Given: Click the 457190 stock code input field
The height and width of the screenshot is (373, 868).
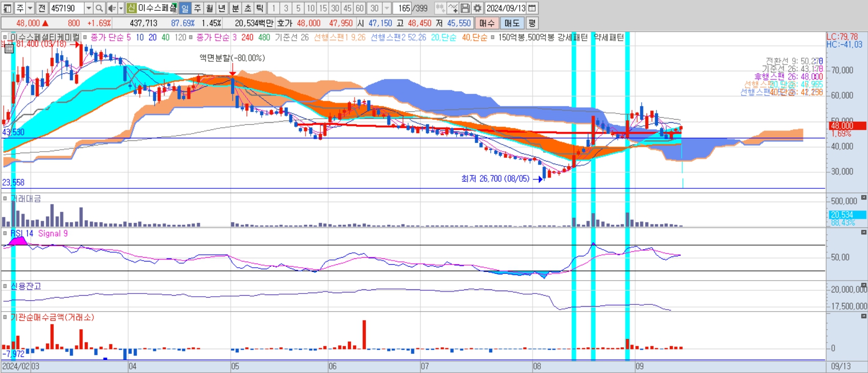Looking at the screenshot, I should coord(67,8).
